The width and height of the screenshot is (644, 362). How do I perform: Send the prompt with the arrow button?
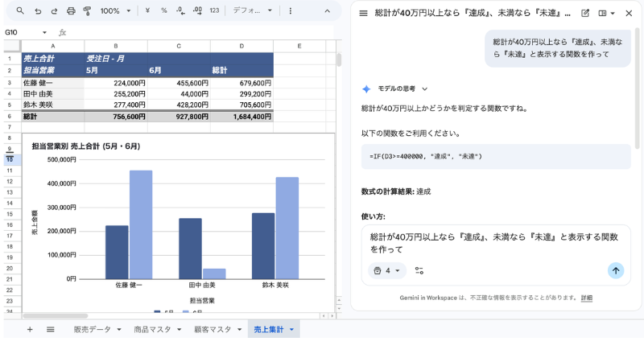coord(616,270)
